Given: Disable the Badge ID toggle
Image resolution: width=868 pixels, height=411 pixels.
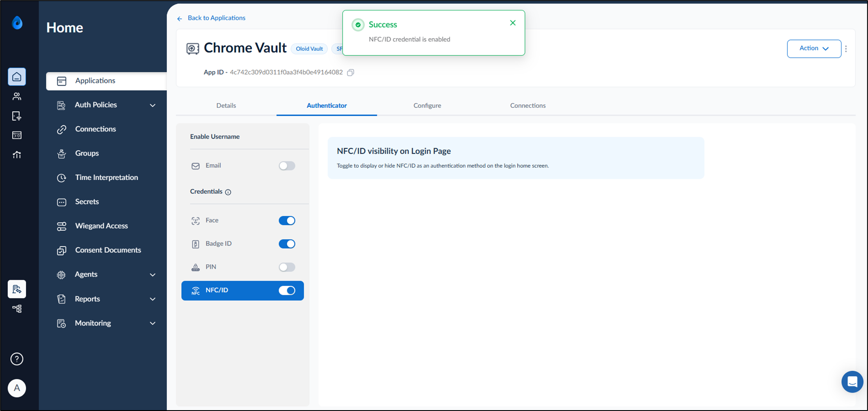Looking at the screenshot, I should point(287,244).
